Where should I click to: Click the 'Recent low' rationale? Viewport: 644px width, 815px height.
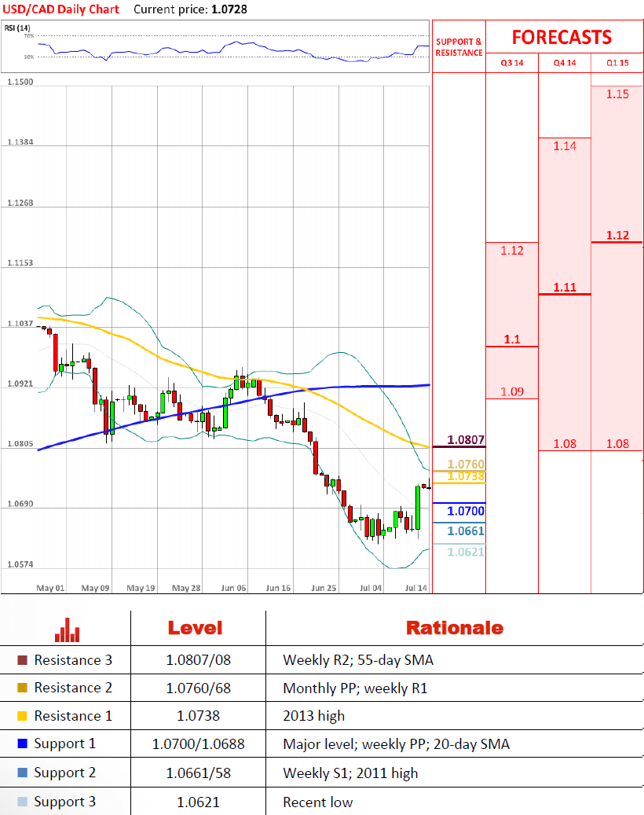click(x=318, y=802)
